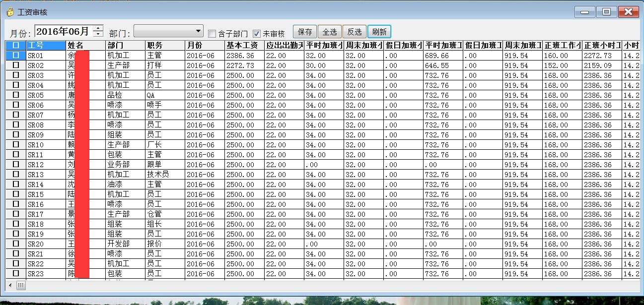644x305 pixels.
Task: Click the 刷新 refresh button
Action: [x=379, y=31]
